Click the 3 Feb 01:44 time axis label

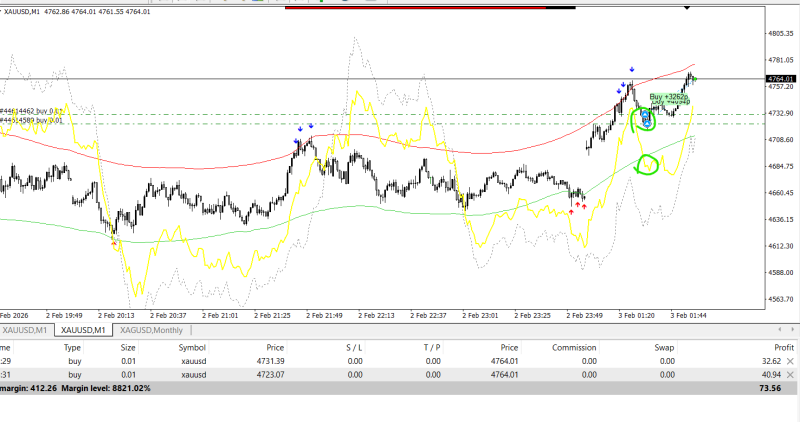(688, 315)
